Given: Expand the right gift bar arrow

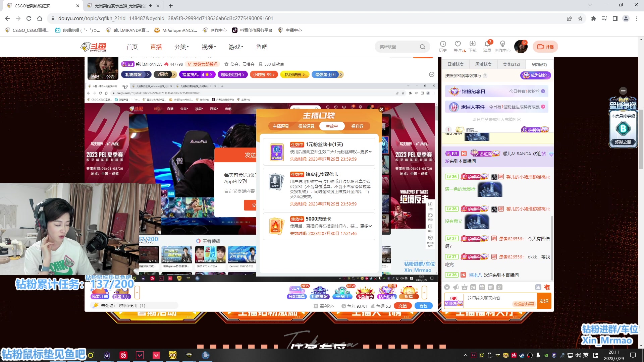Looking at the screenshot, I should [x=424, y=293].
